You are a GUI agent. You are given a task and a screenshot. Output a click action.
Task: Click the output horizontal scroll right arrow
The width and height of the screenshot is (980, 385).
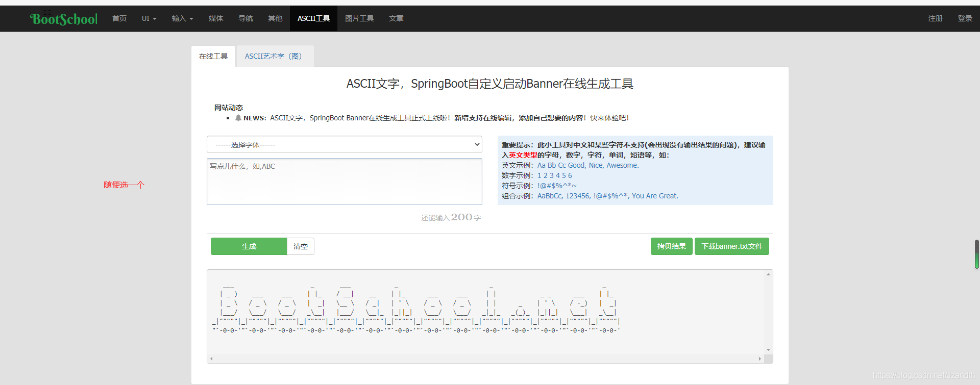point(759,358)
